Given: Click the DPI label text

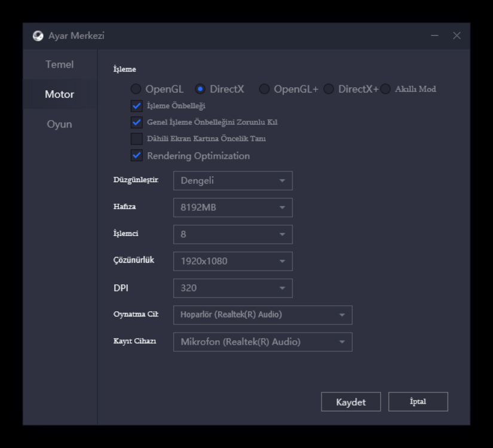Looking at the screenshot, I should tap(121, 288).
